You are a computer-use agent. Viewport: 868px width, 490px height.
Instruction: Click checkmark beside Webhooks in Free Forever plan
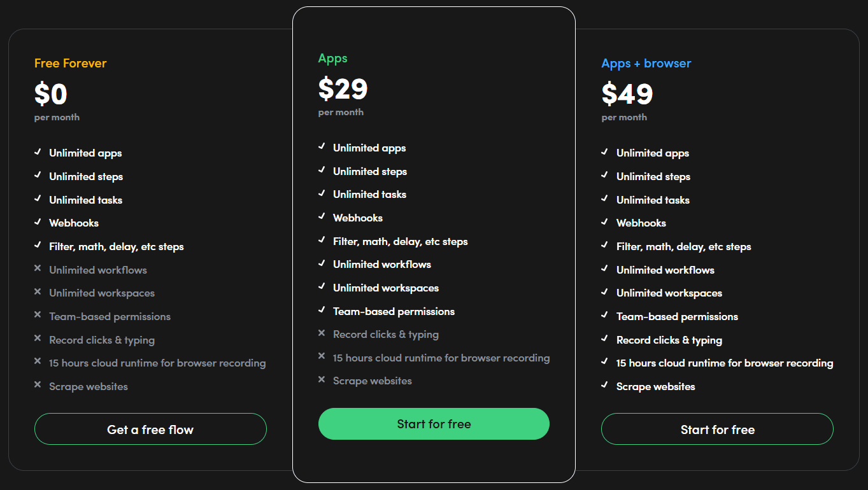38,222
